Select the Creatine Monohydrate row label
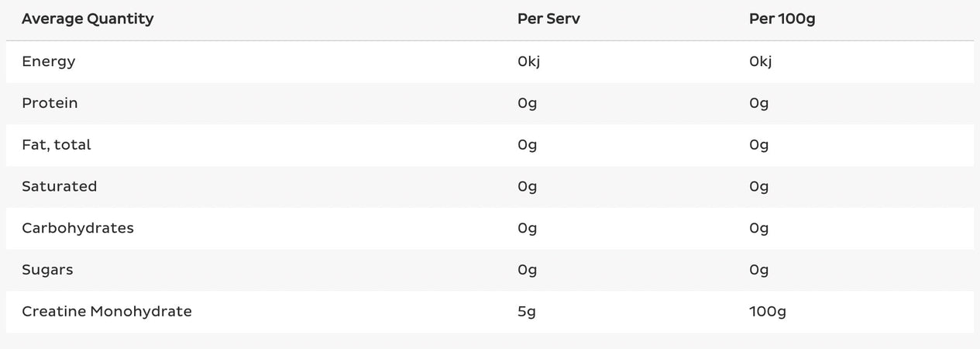Screen dimensions: 980x349 point(107,312)
